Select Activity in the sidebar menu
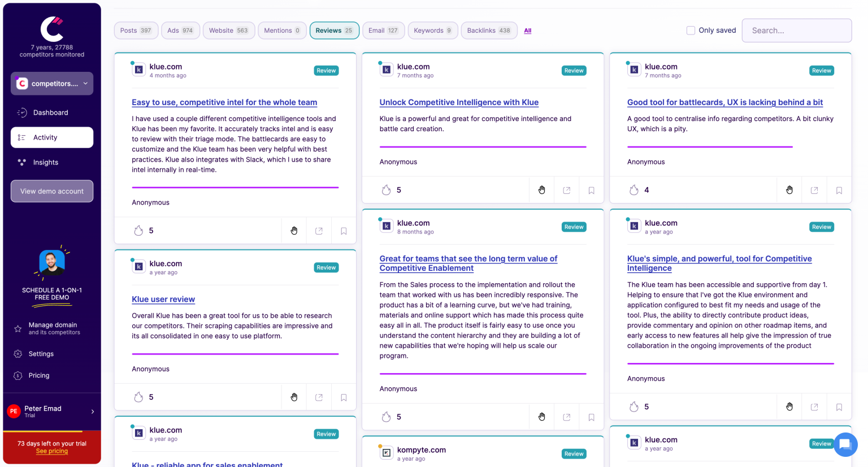Screen dimensions: 868x467 tap(46, 137)
